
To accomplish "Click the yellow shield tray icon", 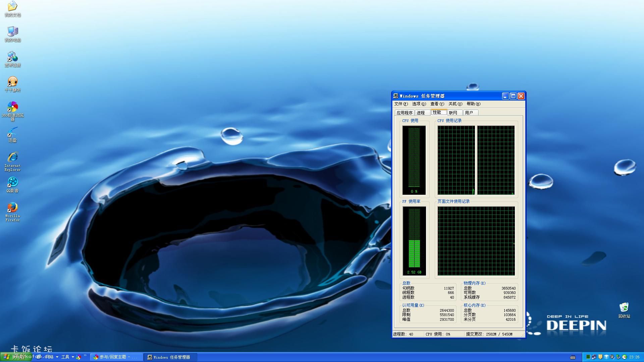I will click(x=600, y=357).
